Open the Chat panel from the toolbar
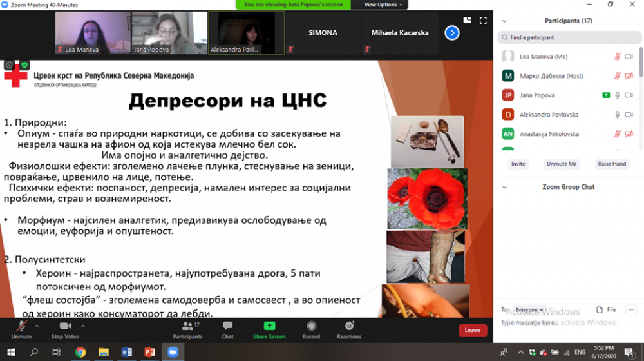The height and width of the screenshot is (361, 644). [x=227, y=326]
